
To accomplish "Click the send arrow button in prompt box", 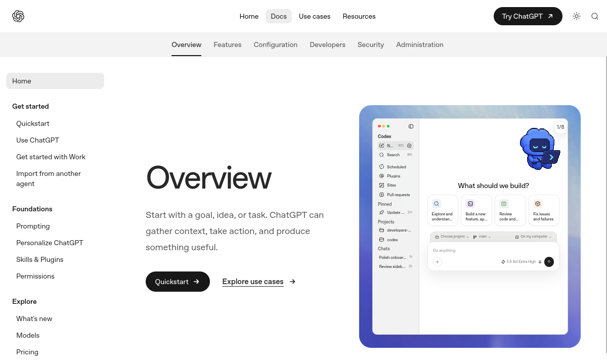I will (x=549, y=262).
